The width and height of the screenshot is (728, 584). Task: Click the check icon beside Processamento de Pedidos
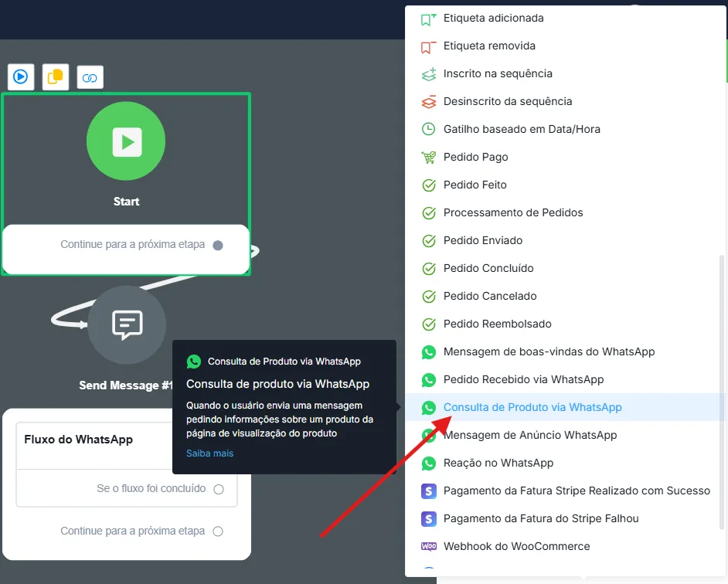(x=429, y=213)
